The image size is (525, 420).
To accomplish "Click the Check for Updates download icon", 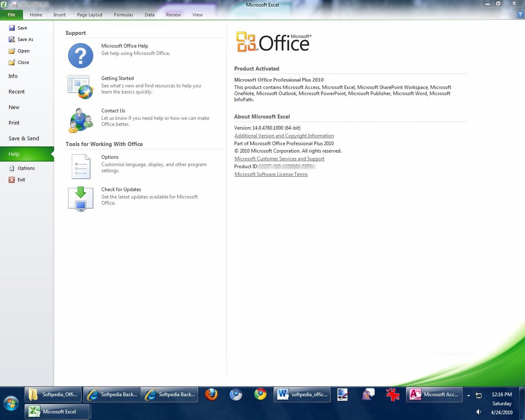I will tap(80, 199).
